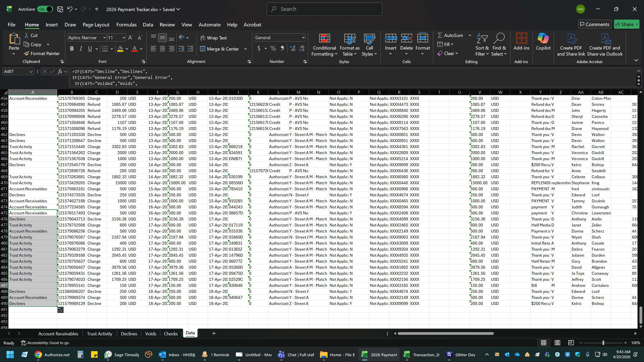Toggle Bottom Align vertical alignment
This screenshot has height=362, width=644.
click(172, 38)
